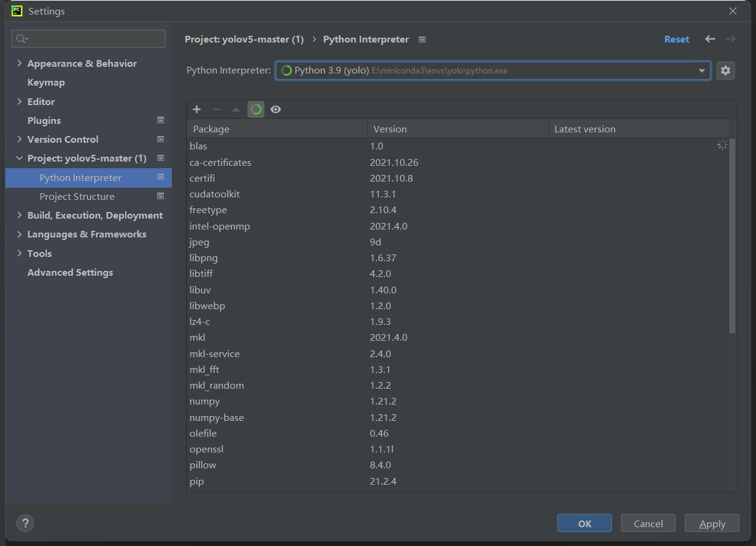Select the ca-certificates package row
The image size is (756, 546).
click(458, 162)
